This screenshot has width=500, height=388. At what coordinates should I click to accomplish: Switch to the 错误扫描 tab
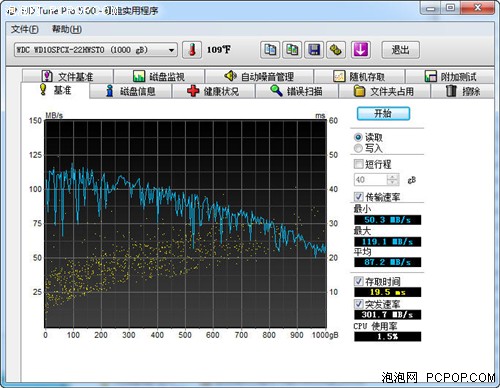tap(297, 91)
